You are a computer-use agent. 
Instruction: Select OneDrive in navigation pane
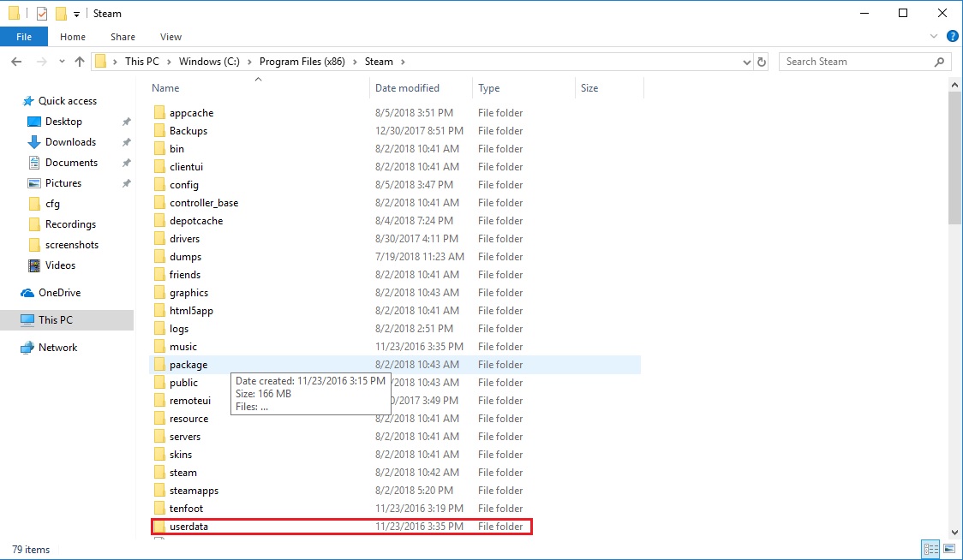pos(60,293)
